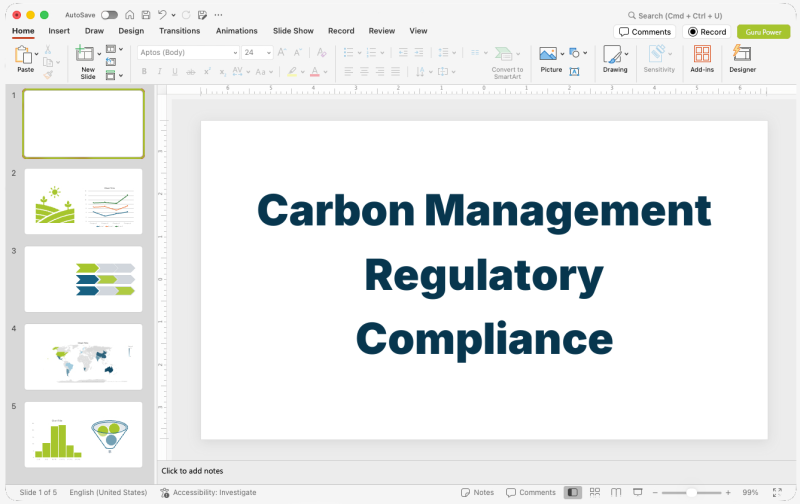Toggle Normal view button in status bar
Image resolution: width=800 pixels, height=504 pixels.
tap(573, 492)
